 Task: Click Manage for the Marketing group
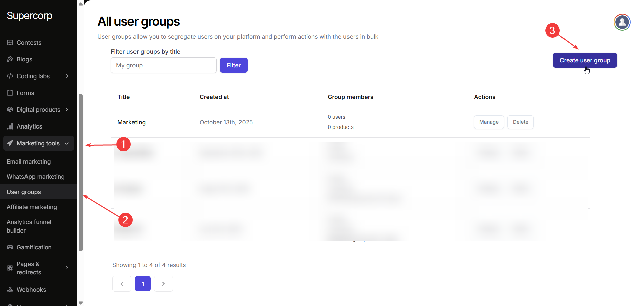point(489,122)
